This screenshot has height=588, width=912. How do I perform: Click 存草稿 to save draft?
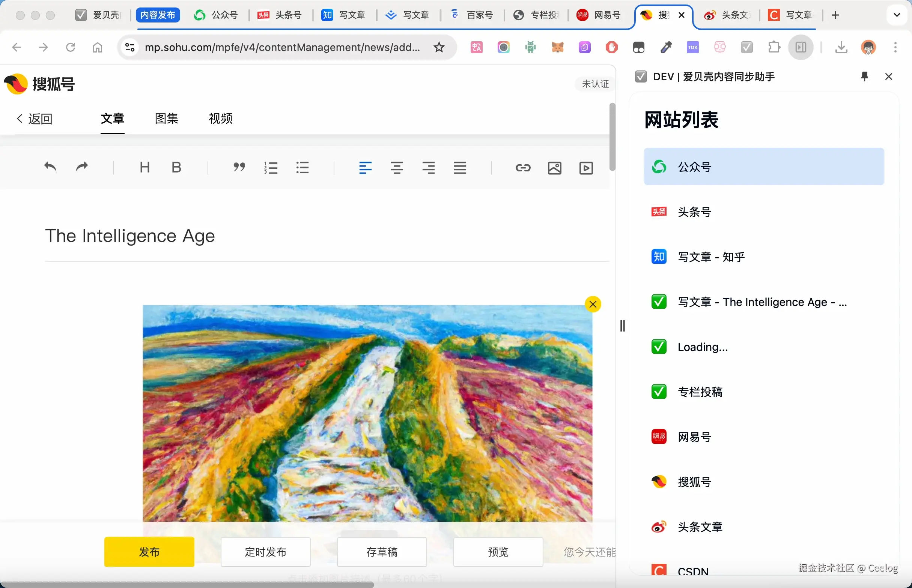coord(382,552)
